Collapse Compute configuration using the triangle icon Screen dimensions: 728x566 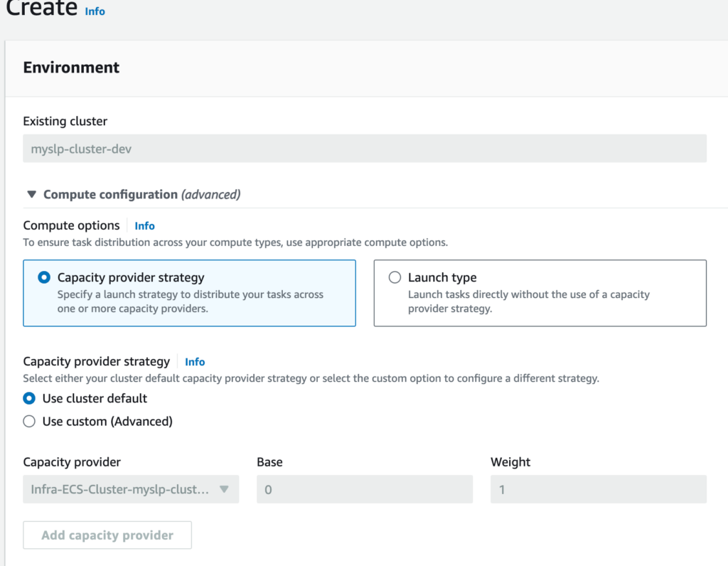(x=31, y=194)
